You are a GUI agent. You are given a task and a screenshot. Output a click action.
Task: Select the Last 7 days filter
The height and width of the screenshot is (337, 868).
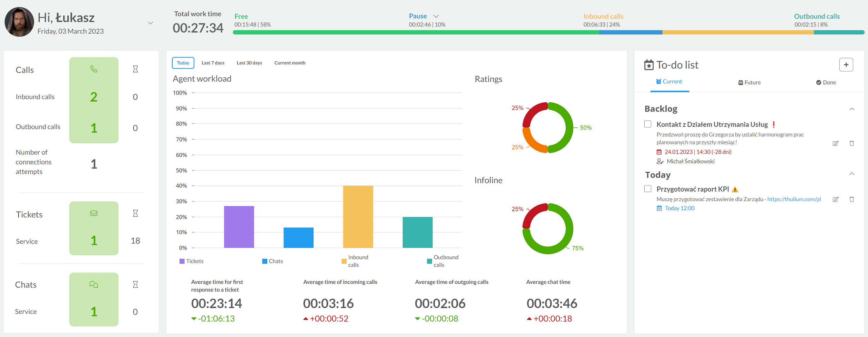[x=213, y=63]
